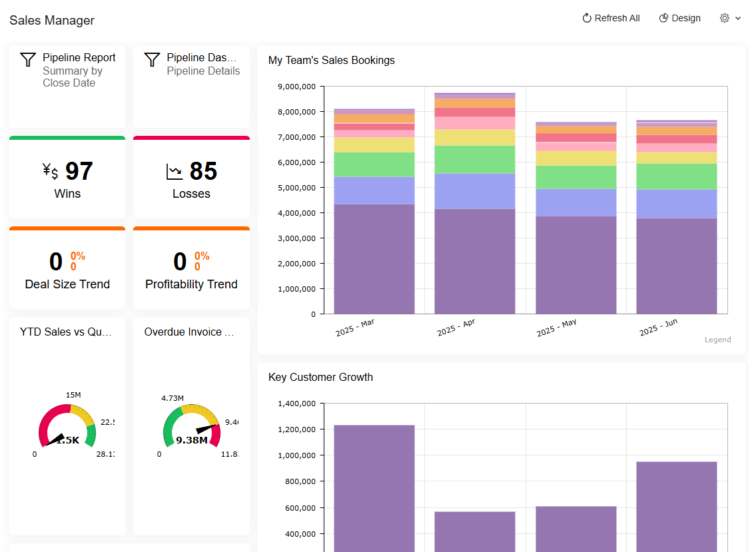756x552 pixels.
Task: Click the YTD Sales vs Qu... title
Action: pos(65,332)
